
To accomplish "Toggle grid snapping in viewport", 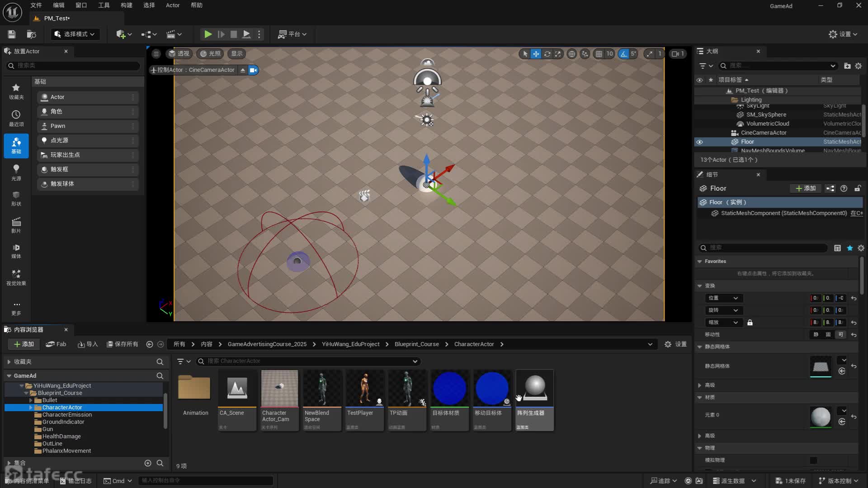I will coord(599,54).
